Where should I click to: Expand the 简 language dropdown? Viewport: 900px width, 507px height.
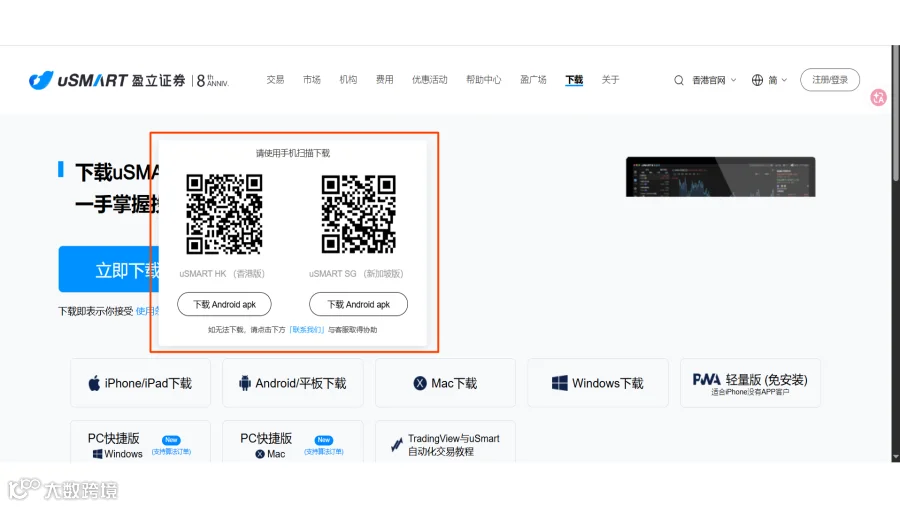pyautogui.click(x=778, y=80)
